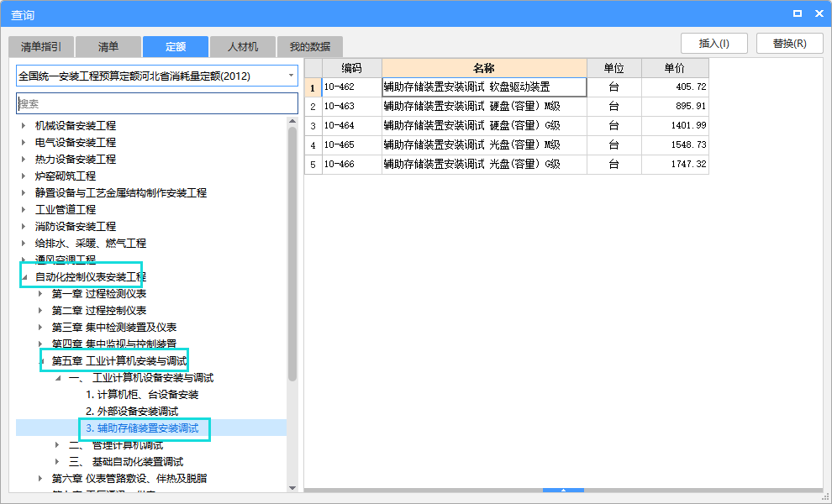
Task: Select code cell 10-463
Action: click(x=352, y=106)
